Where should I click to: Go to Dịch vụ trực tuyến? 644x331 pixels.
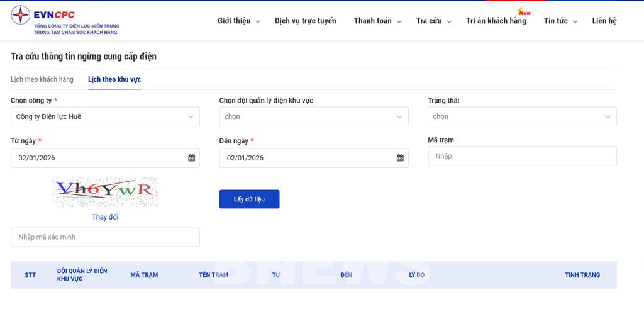pos(305,21)
